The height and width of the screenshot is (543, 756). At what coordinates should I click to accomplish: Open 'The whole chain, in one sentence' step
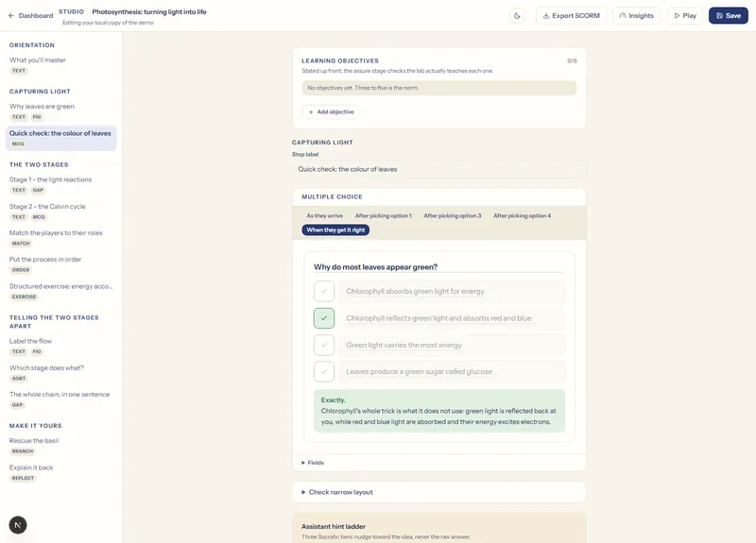pos(60,399)
